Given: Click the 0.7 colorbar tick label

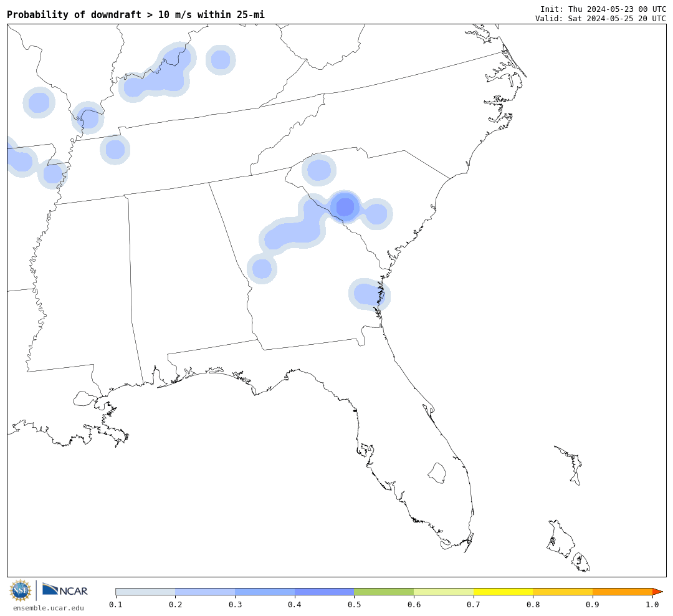Looking at the screenshot, I should 474,605.
